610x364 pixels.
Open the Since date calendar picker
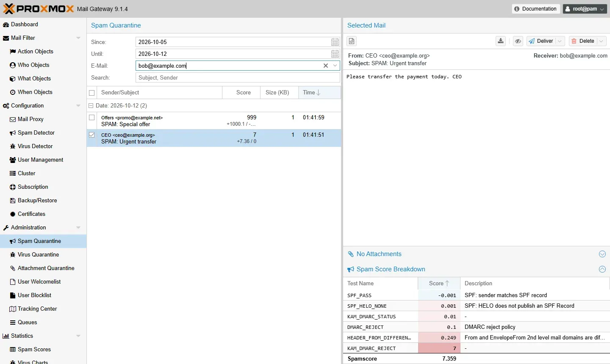335,42
